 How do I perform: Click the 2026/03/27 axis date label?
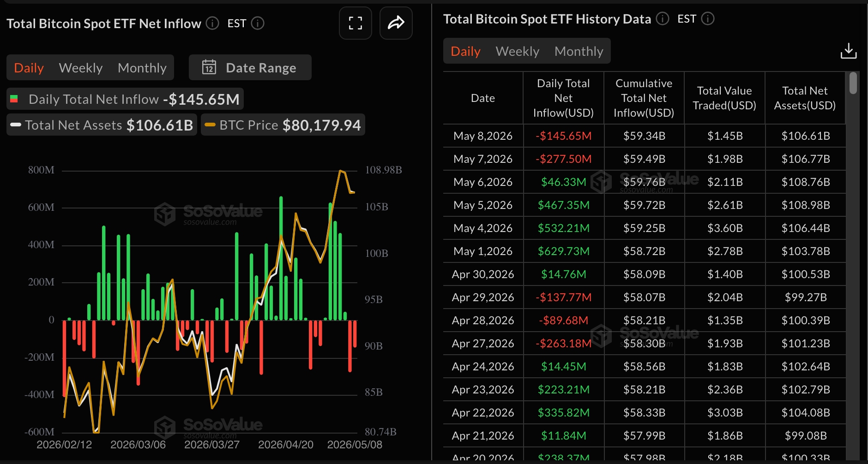tap(212, 445)
